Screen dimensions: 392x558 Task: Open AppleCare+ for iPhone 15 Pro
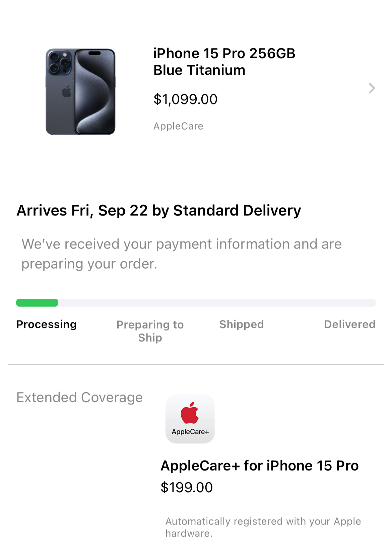260,466
